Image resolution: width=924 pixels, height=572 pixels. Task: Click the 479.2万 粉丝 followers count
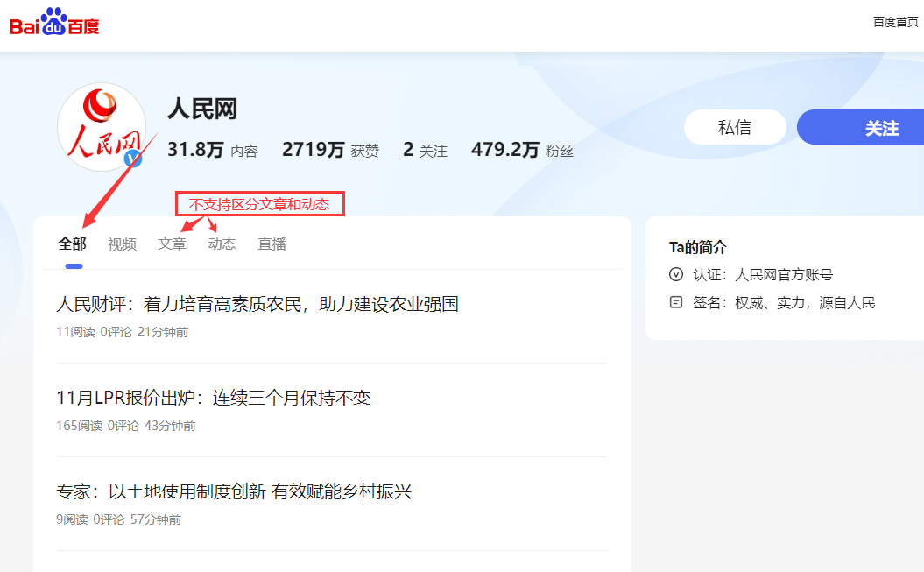[522, 150]
